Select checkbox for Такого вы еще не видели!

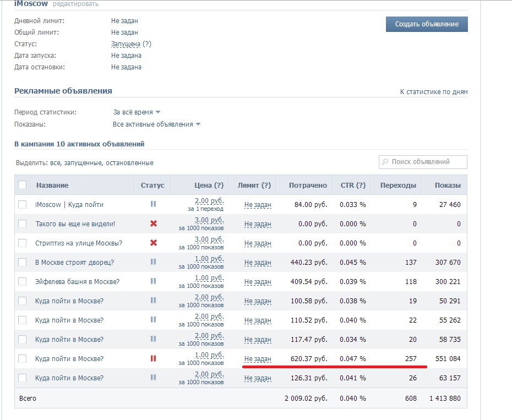(x=22, y=223)
